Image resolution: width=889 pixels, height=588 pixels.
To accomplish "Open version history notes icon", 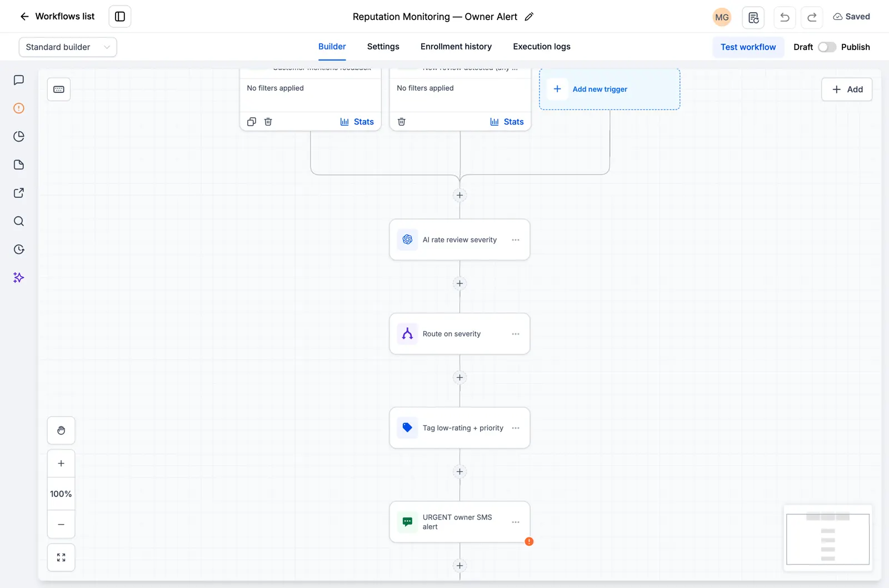I will pyautogui.click(x=753, y=17).
